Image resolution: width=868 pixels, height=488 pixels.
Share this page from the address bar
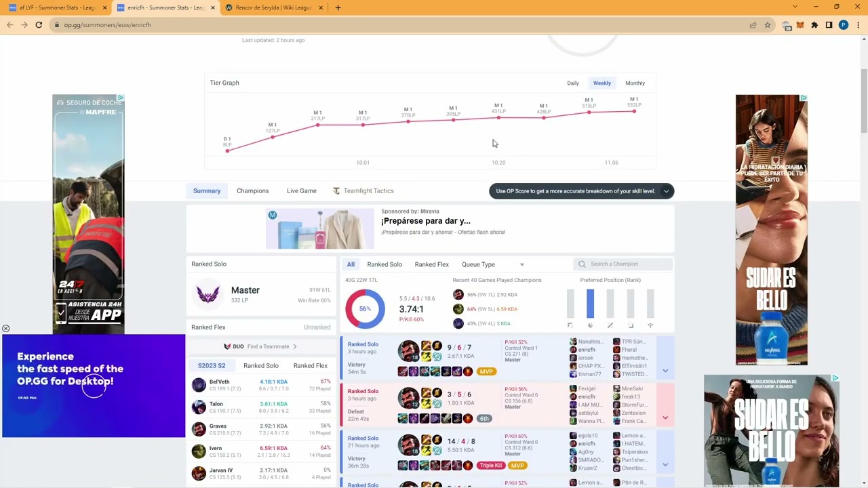coord(753,25)
